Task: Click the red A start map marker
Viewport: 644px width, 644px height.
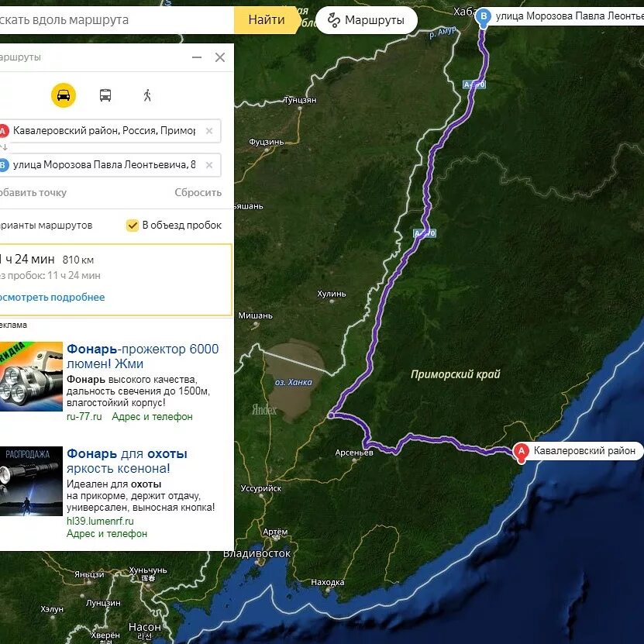Action: [522, 453]
